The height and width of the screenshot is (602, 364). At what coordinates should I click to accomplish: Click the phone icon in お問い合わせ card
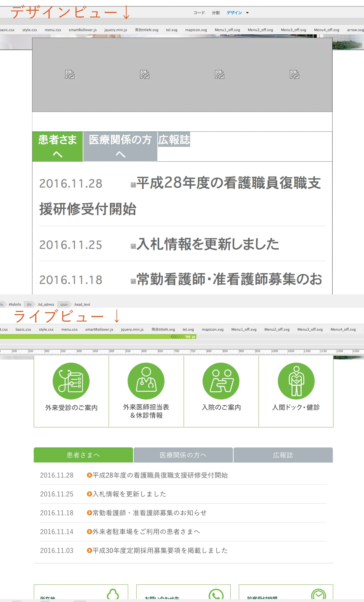tap(216, 595)
